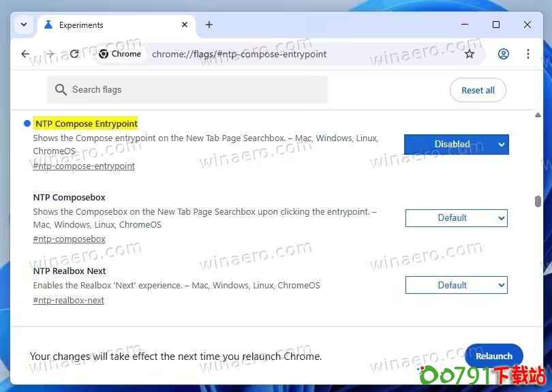Bookmark this page with the star icon
This screenshot has height=392, width=552.
[x=470, y=54]
